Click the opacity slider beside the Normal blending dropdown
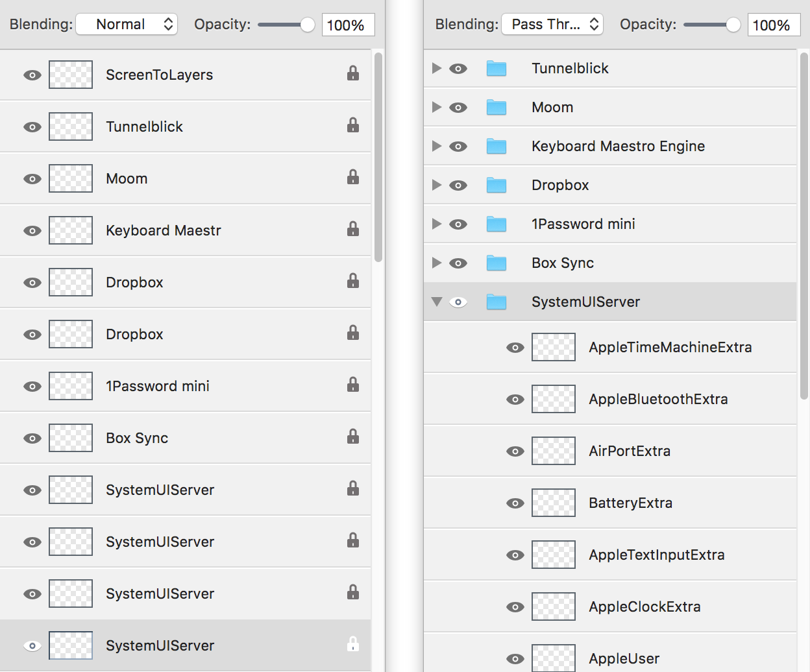 286,25
